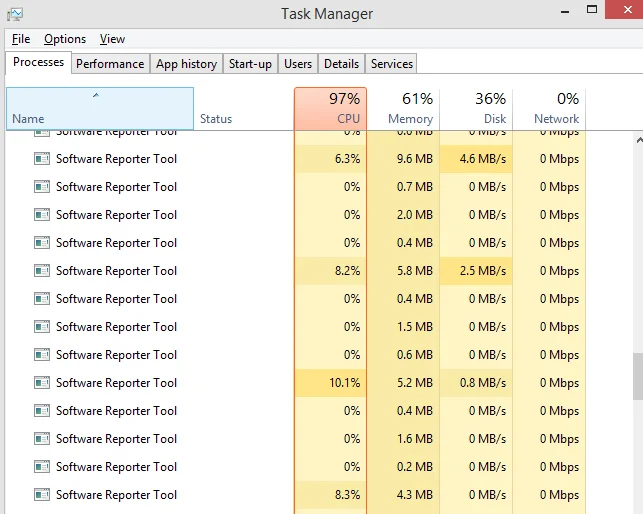Click the process icon in the 0.2 MB row
Screen dimensions: 643x514
click(x=42, y=466)
